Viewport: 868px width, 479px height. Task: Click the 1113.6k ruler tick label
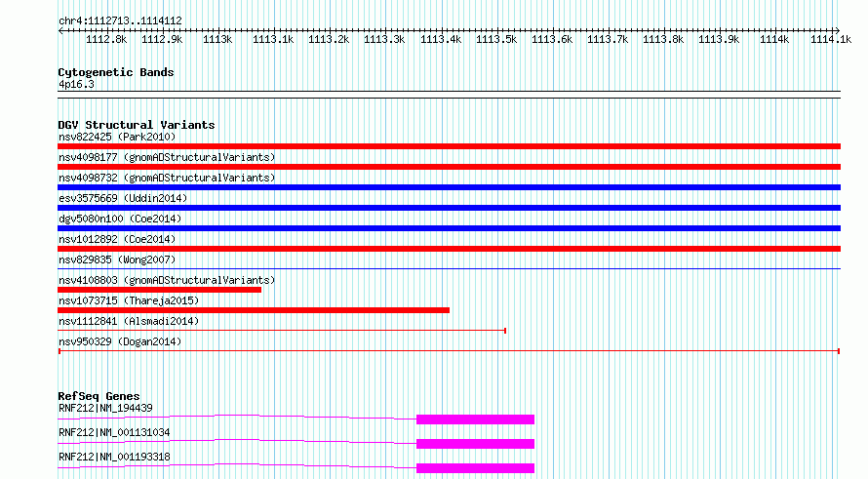click(x=552, y=39)
